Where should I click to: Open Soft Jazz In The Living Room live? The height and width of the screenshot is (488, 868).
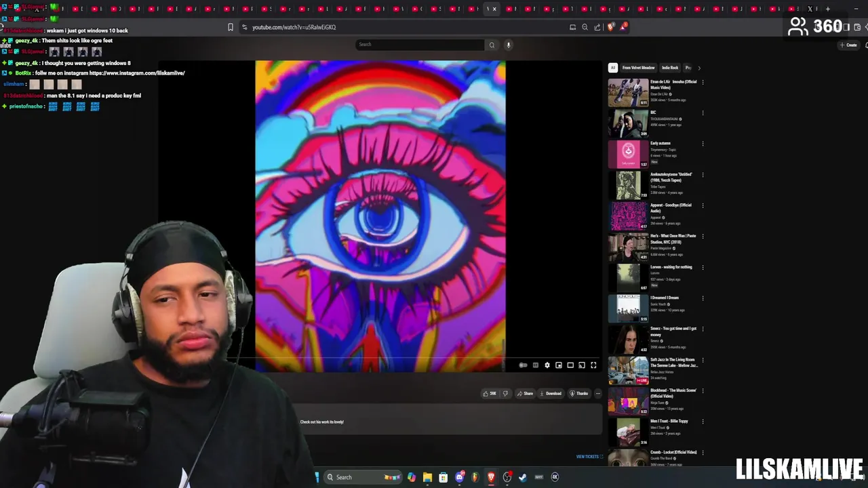point(628,370)
